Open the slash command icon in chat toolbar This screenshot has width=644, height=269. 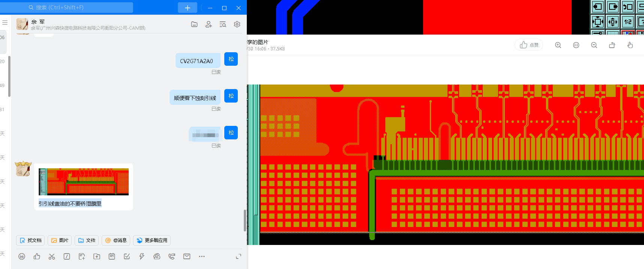[x=67, y=256]
